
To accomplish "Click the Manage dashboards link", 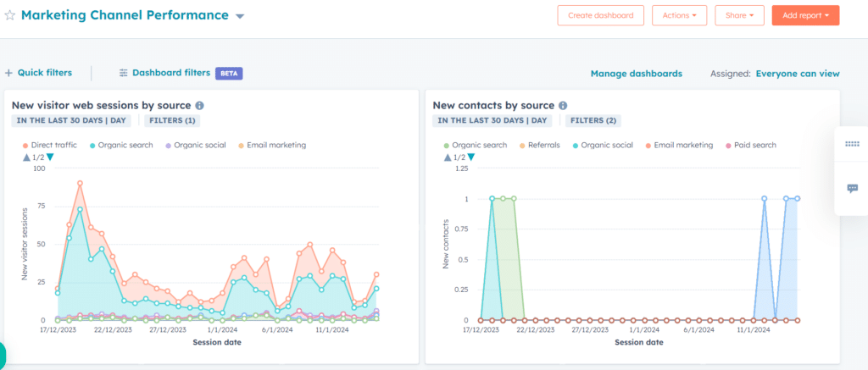I will point(636,74).
